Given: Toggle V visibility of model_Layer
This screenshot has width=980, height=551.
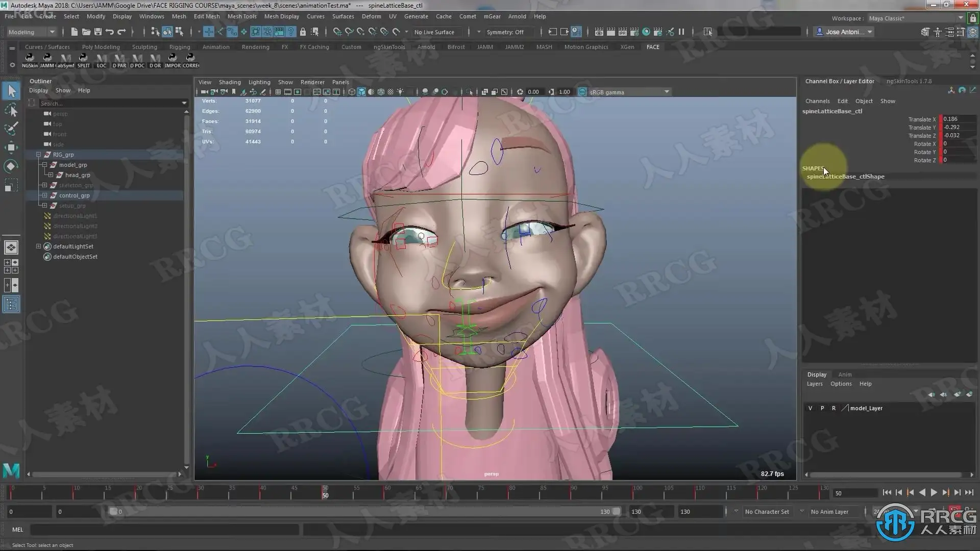Looking at the screenshot, I should [x=810, y=408].
